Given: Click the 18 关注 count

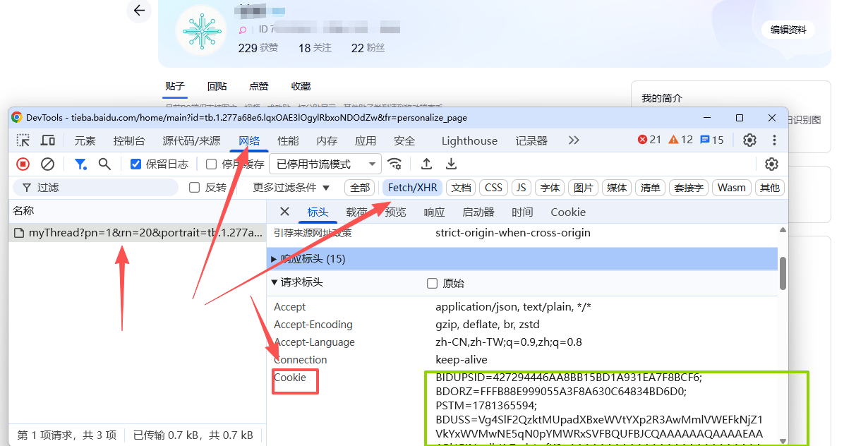Looking at the screenshot, I should (315, 48).
